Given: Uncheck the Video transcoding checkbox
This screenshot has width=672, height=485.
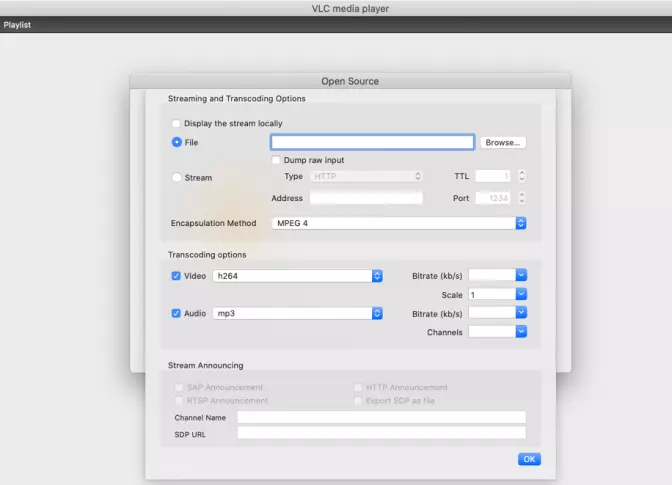Looking at the screenshot, I should 176,276.
